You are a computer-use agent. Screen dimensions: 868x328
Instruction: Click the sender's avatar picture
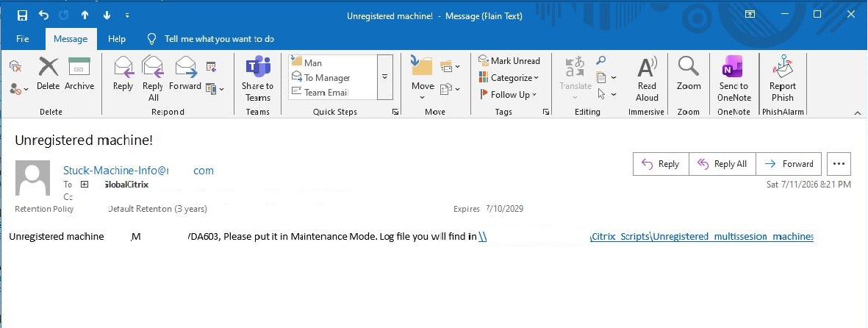pos(32,178)
